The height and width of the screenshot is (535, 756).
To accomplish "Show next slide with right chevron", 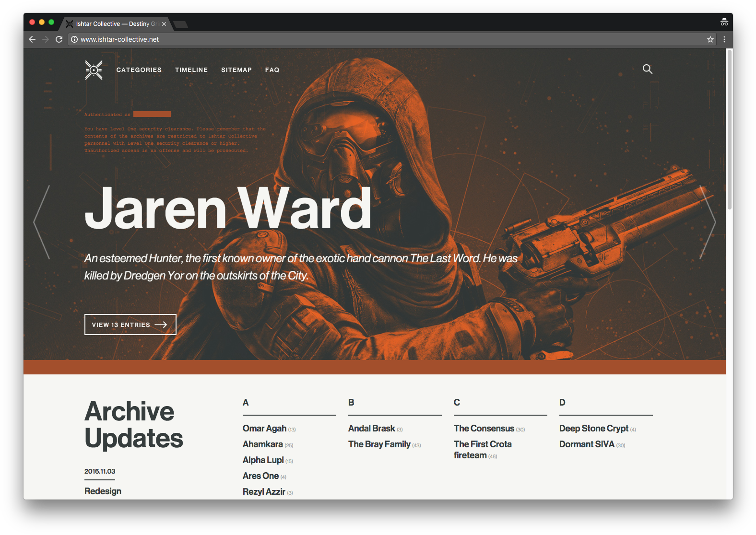I will pyautogui.click(x=708, y=222).
